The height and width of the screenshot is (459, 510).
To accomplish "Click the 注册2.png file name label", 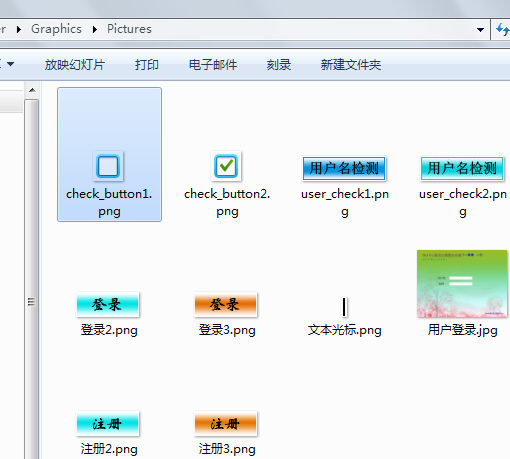I will tap(109, 449).
